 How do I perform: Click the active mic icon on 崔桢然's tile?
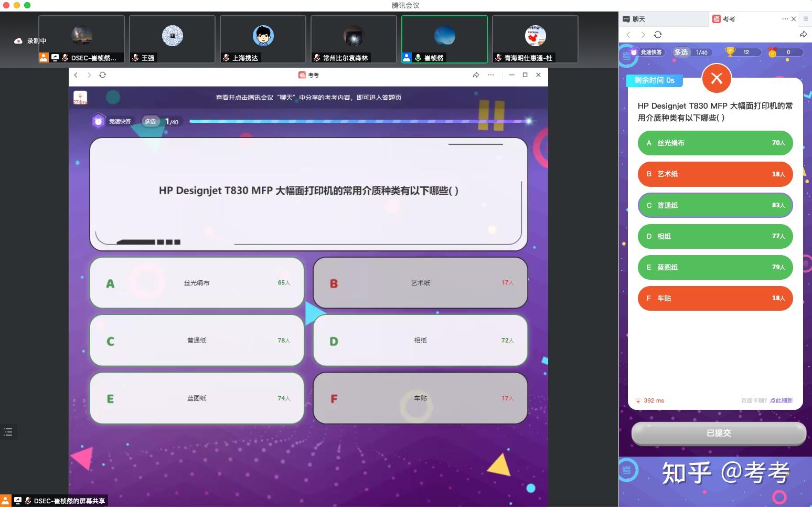point(418,58)
